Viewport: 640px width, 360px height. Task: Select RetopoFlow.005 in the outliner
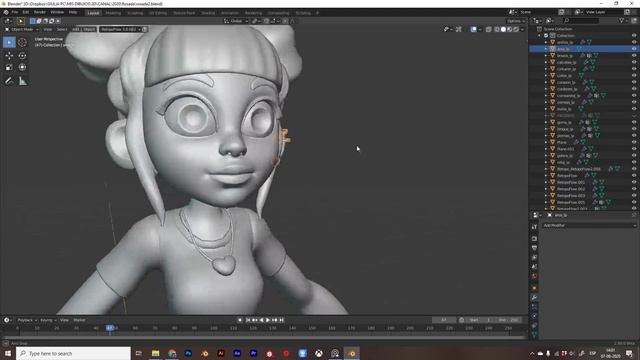(571, 202)
